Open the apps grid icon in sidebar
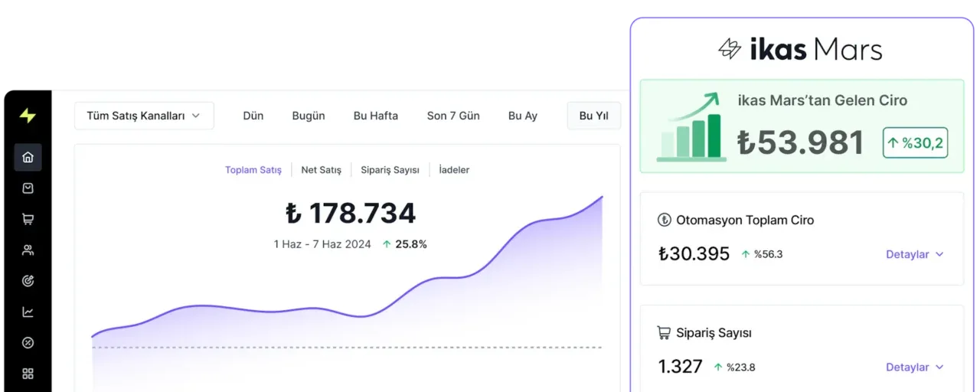The height and width of the screenshot is (392, 980). coord(28,374)
